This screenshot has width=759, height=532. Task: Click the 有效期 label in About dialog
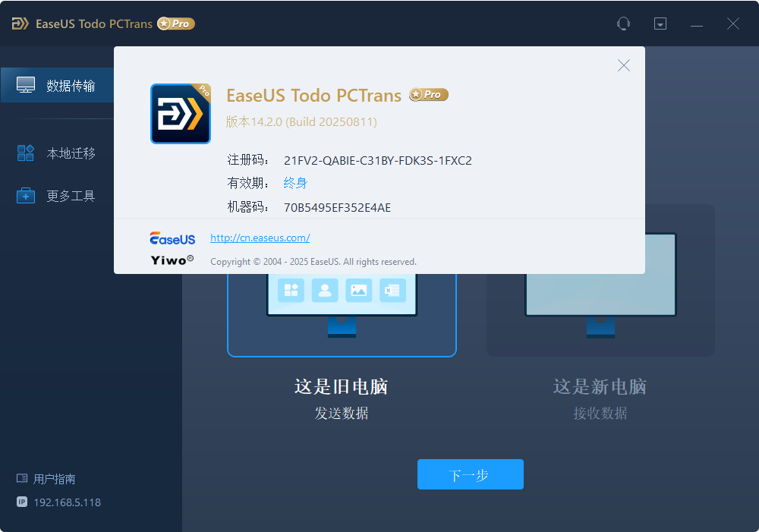point(248,183)
